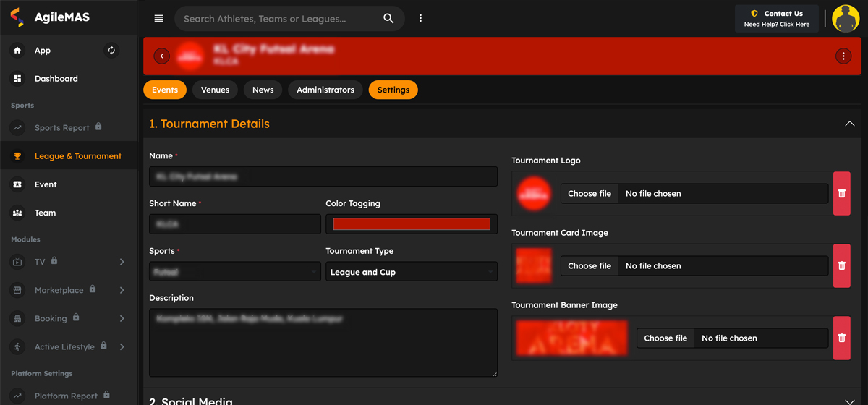Screen dimensions: 868x405
Task: Open the Administrators tab
Action: pos(325,90)
